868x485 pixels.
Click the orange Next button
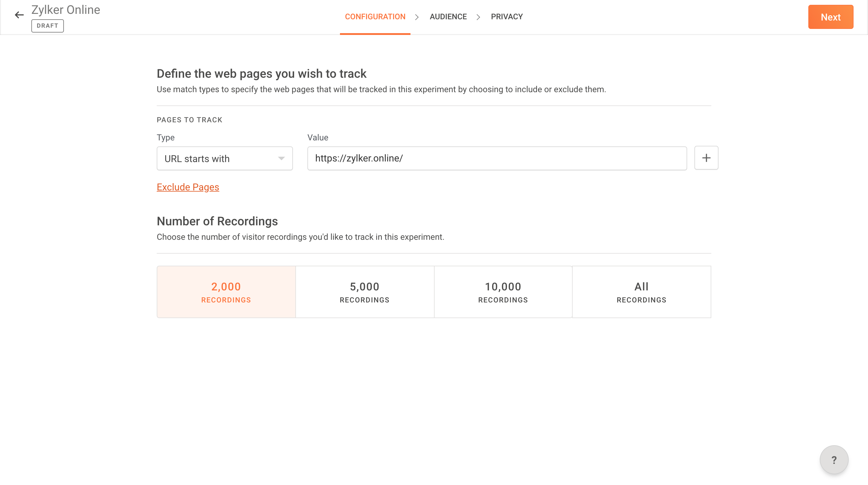(x=831, y=17)
